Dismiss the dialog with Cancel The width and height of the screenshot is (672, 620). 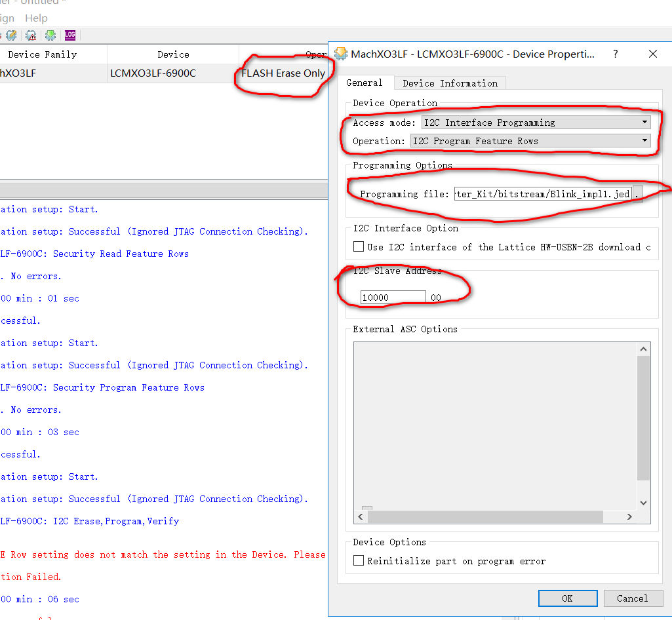click(632, 598)
